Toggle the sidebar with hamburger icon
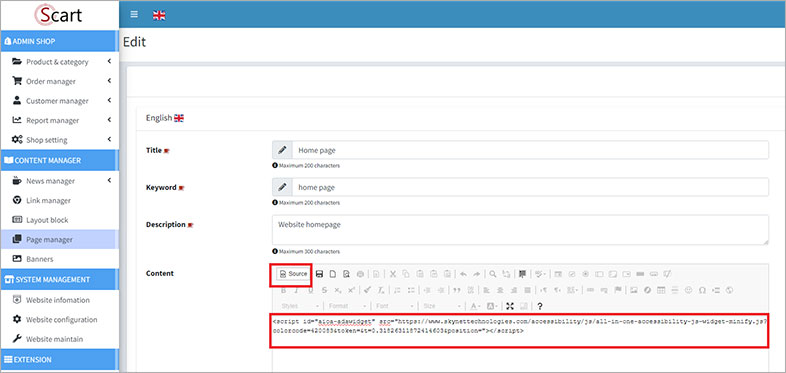Viewport: 786px width, 373px height. tap(134, 15)
